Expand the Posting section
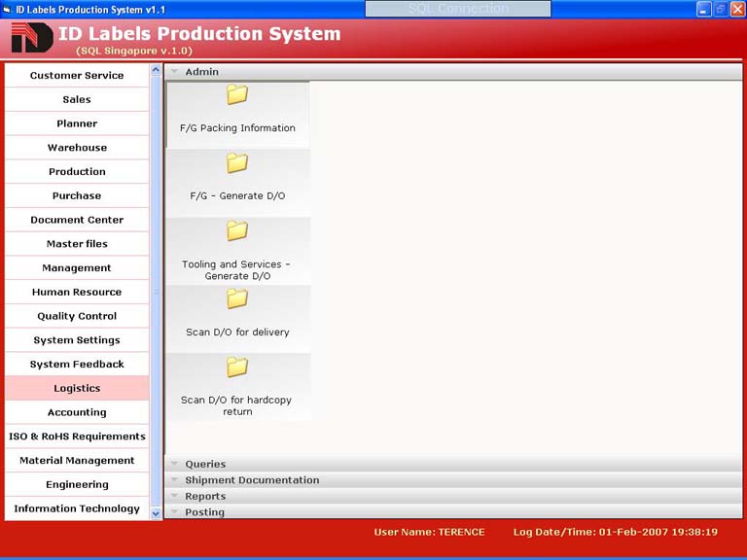747x560 pixels. [204, 512]
